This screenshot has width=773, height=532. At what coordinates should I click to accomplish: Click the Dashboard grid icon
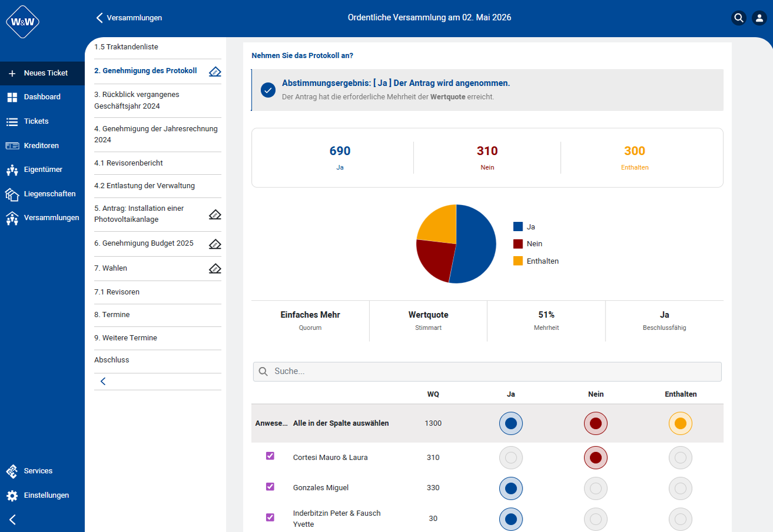click(x=12, y=97)
